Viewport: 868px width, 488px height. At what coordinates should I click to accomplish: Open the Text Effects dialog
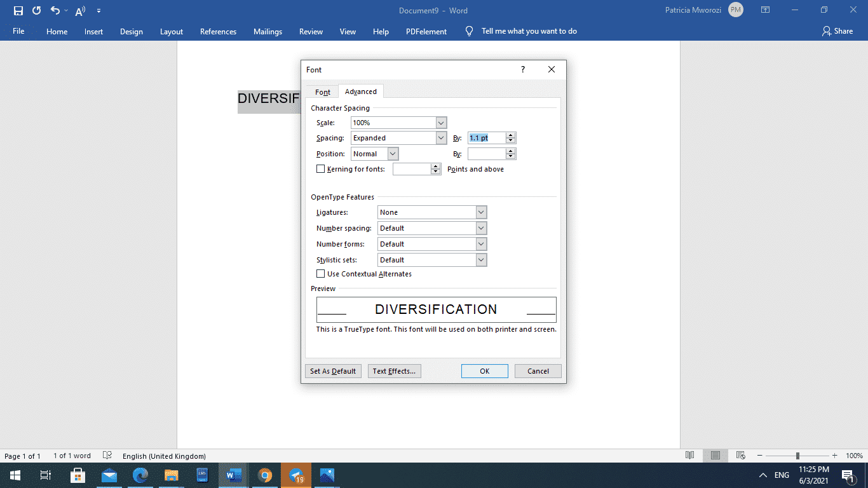click(394, 370)
